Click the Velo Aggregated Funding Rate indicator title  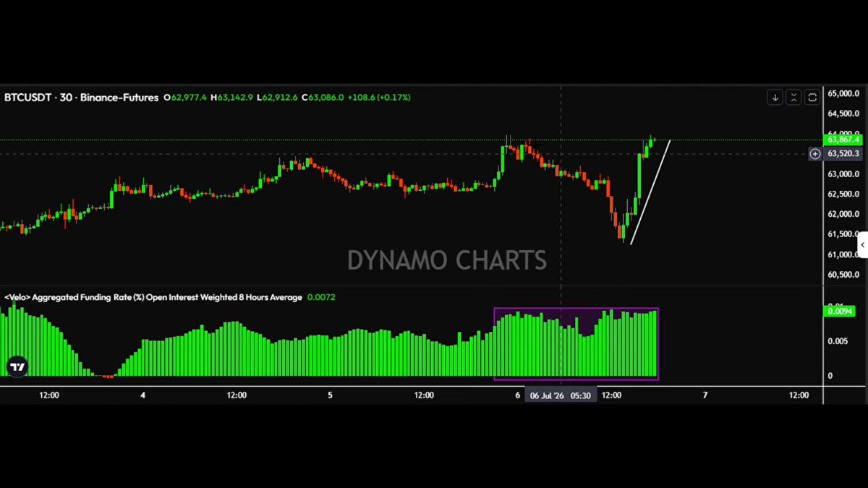(153, 297)
